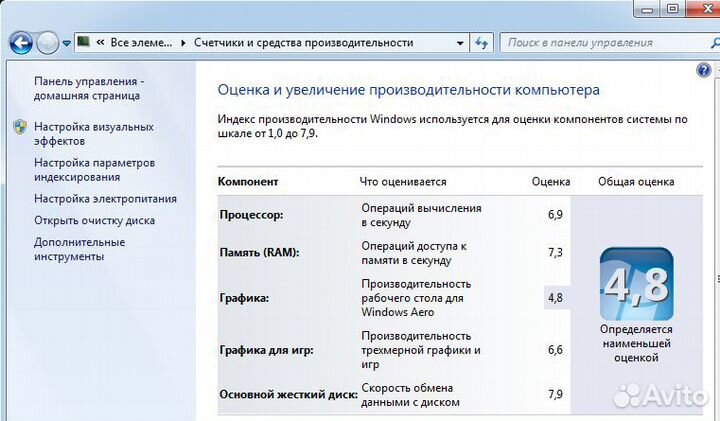Click the gaming graphics score 6,6
720x421 pixels.
[x=555, y=350]
